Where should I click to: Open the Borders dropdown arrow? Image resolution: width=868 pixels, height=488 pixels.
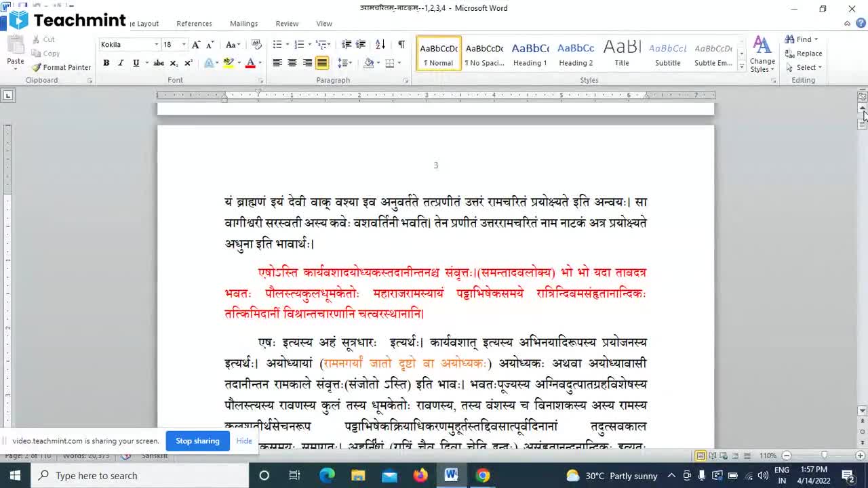(399, 63)
